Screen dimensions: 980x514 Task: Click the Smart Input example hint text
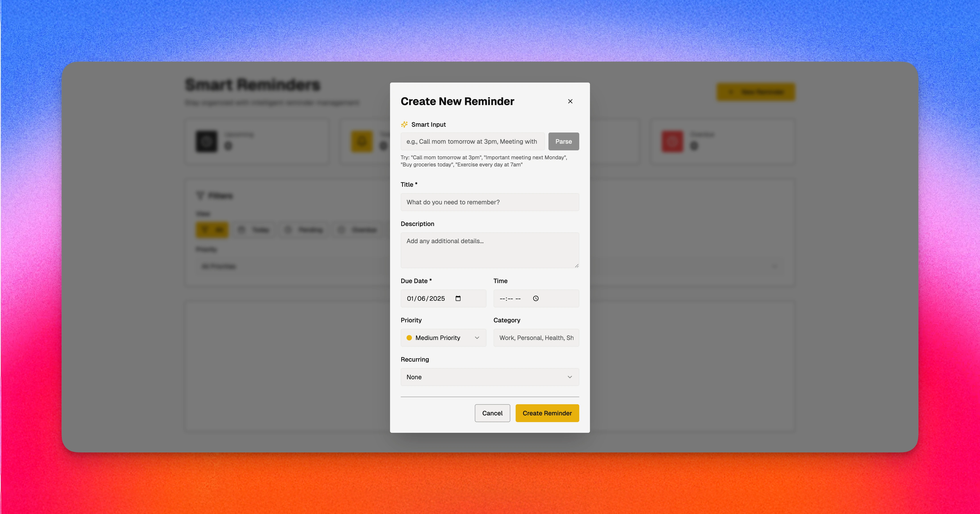[x=484, y=161]
